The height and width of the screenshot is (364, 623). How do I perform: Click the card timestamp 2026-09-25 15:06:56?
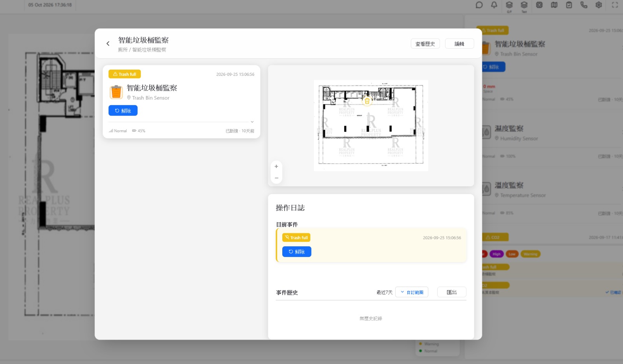pyautogui.click(x=235, y=74)
